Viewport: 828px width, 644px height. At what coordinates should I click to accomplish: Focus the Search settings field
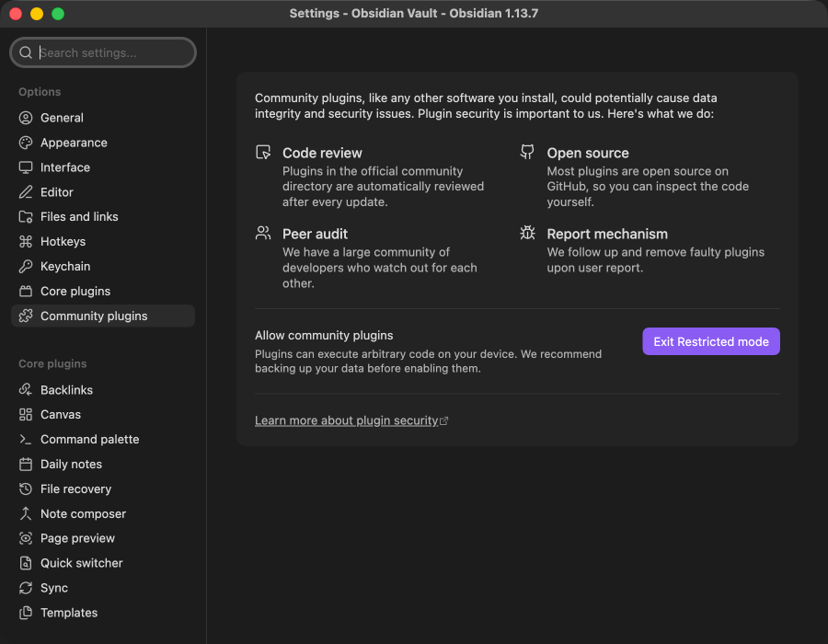pyautogui.click(x=103, y=52)
